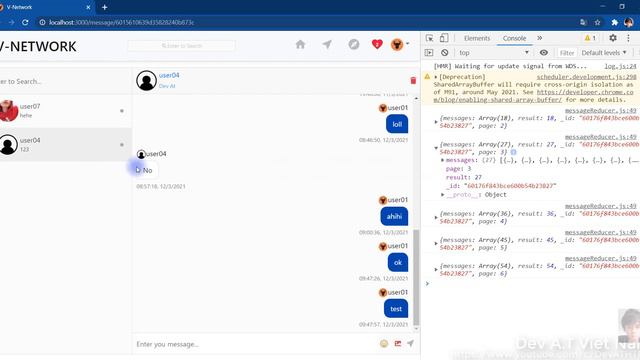Viewport: 640px width, 360px height.
Task: Click the 'loll' message bubble
Action: point(397,124)
